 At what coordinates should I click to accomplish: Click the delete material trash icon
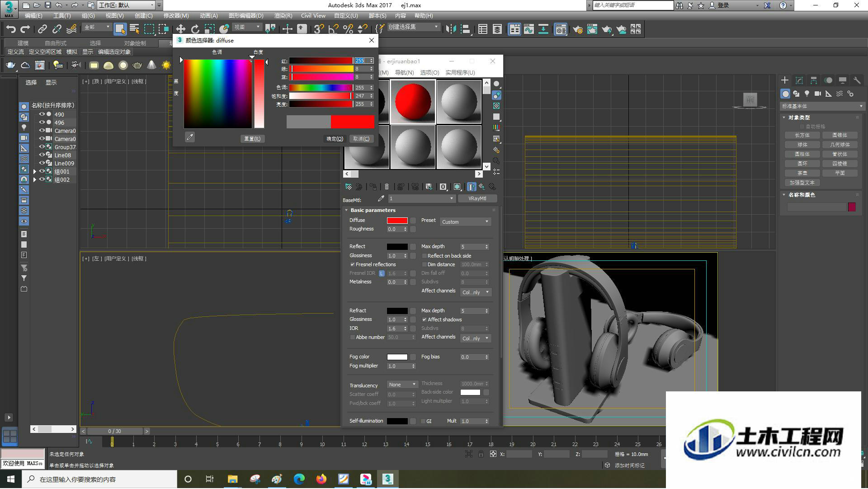tap(387, 187)
